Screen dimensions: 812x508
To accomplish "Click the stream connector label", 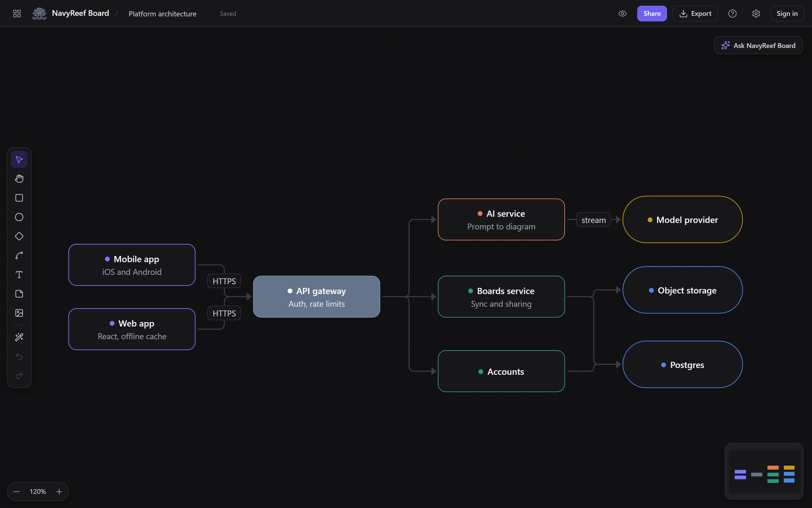I will pos(593,220).
